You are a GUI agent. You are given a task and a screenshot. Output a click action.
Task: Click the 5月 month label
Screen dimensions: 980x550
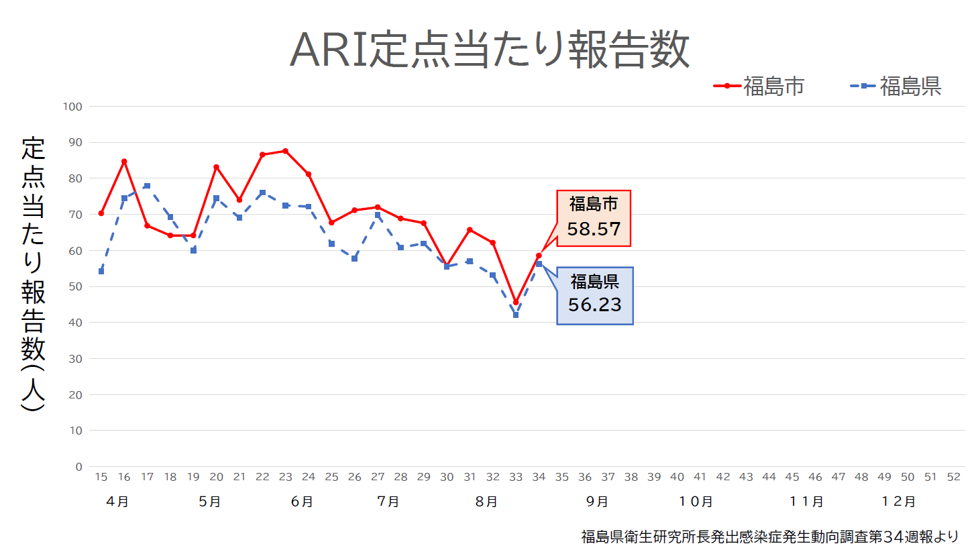[x=210, y=502]
